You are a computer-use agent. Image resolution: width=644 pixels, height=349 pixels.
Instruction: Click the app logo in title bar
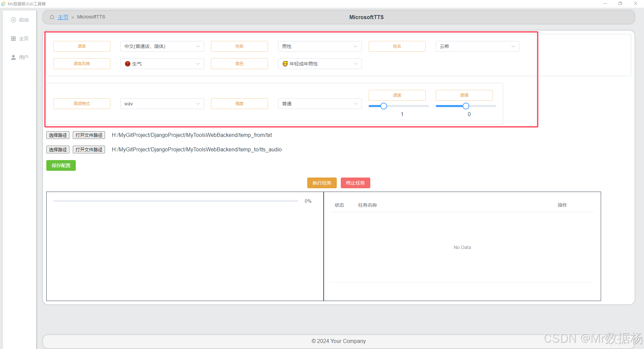[3, 4]
